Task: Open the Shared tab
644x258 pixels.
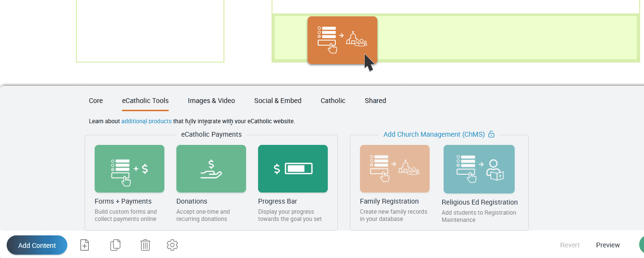Action: pyautogui.click(x=375, y=101)
